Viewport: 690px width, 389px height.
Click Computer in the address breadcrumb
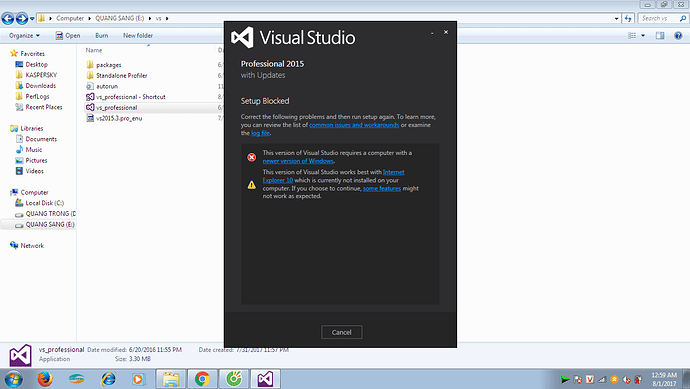[70, 18]
